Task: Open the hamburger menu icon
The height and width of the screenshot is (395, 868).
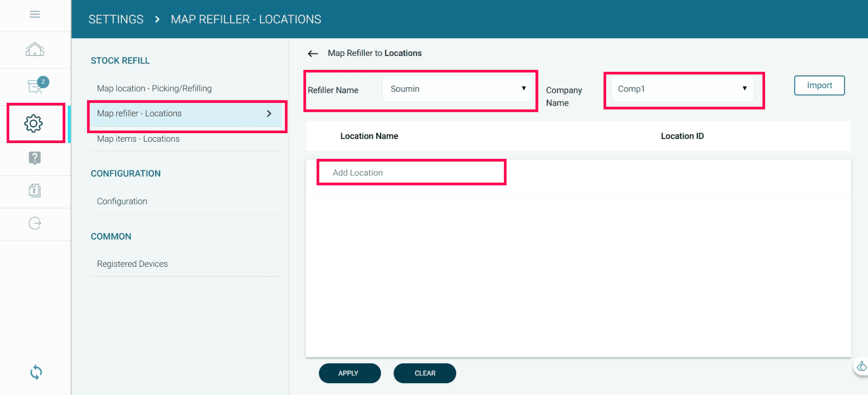Action: pyautogui.click(x=35, y=14)
